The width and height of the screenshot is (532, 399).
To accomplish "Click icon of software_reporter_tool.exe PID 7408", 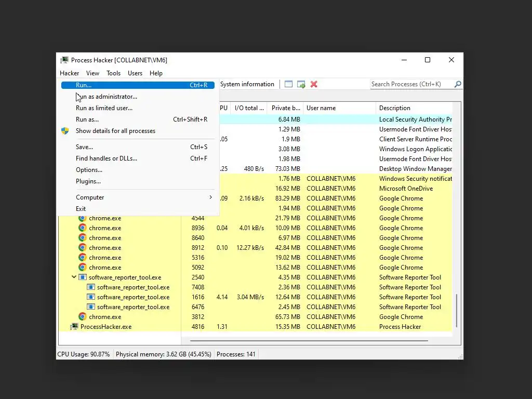I will coord(91,287).
